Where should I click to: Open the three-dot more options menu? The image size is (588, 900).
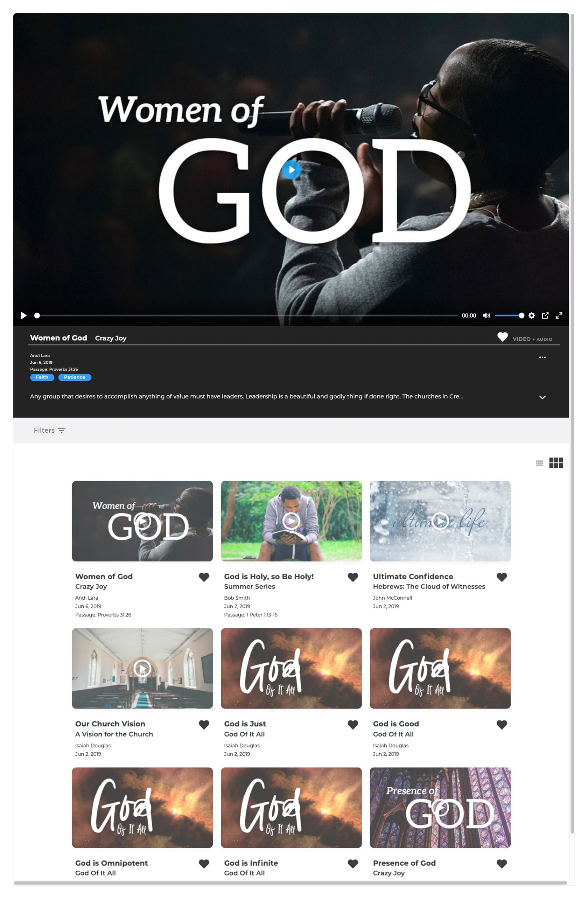pos(542,357)
